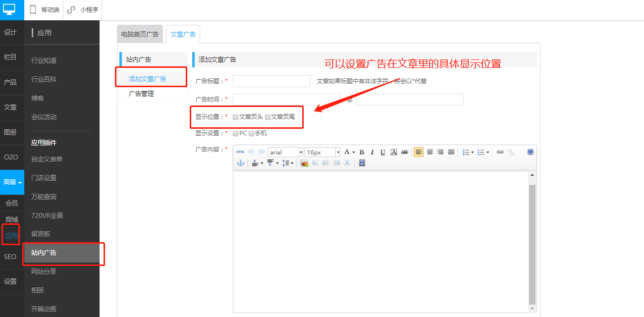The image size is (644, 317).
Task: Open 产品 in the left sidebar
Action: coord(10,82)
